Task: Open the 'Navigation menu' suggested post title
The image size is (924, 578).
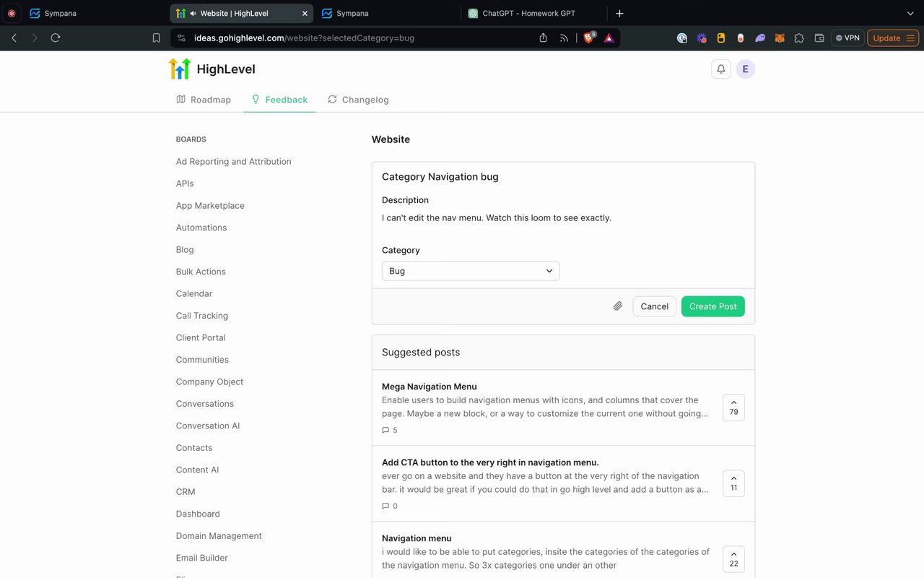Action: coord(417,538)
